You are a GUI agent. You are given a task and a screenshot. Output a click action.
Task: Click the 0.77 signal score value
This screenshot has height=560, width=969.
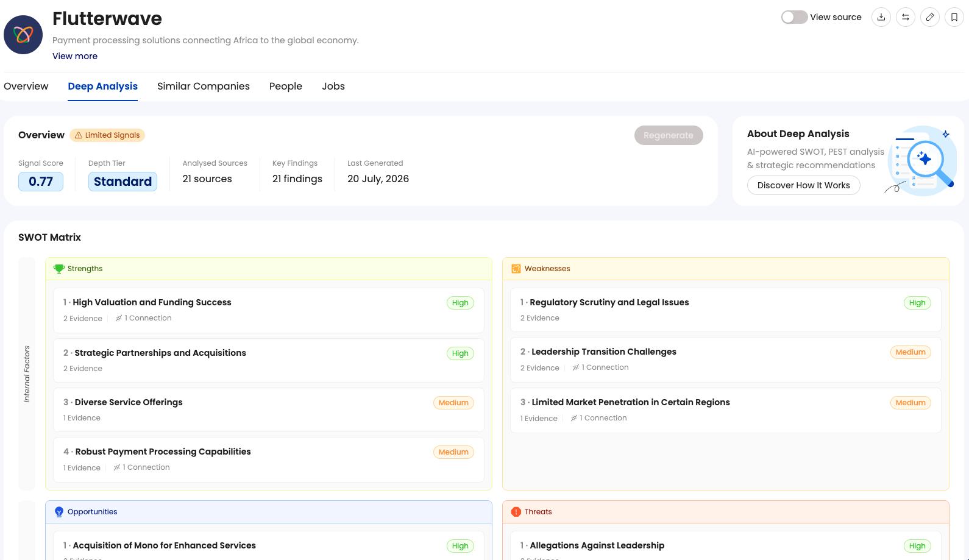tap(41, 182)
